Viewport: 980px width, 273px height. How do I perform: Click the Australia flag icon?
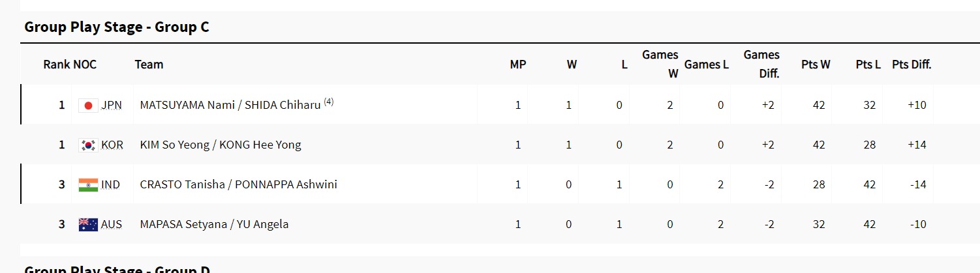pos(88,224)
